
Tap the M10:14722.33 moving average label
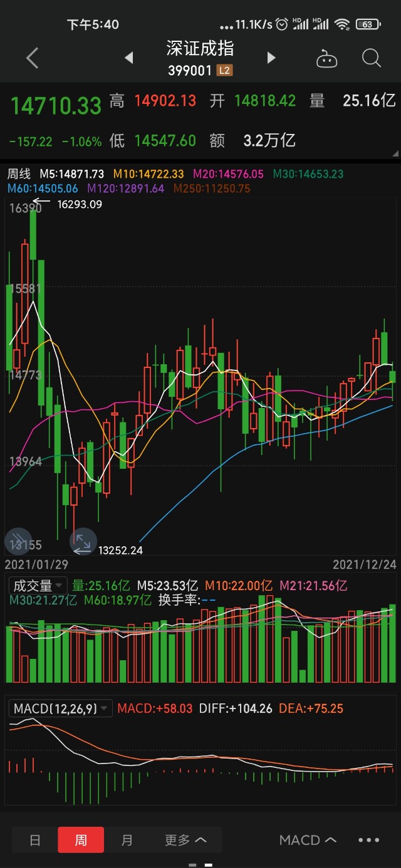coord(148,173)
